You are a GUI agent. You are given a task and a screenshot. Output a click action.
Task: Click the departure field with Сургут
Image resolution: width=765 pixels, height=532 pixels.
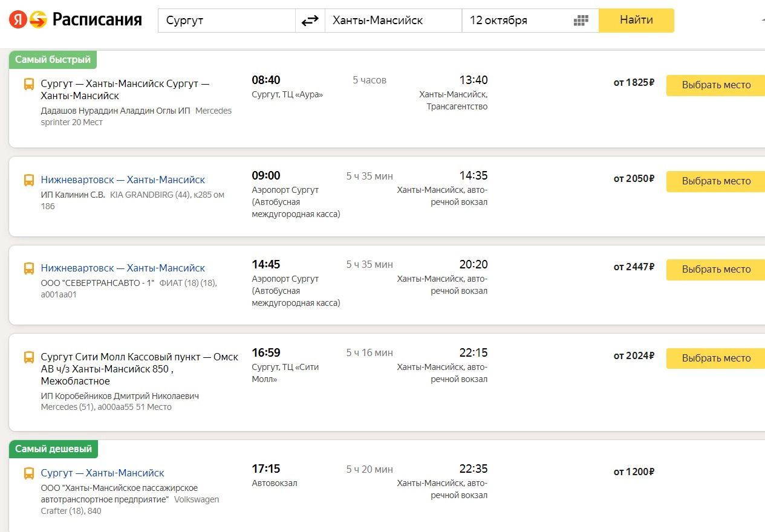(227, 21)
